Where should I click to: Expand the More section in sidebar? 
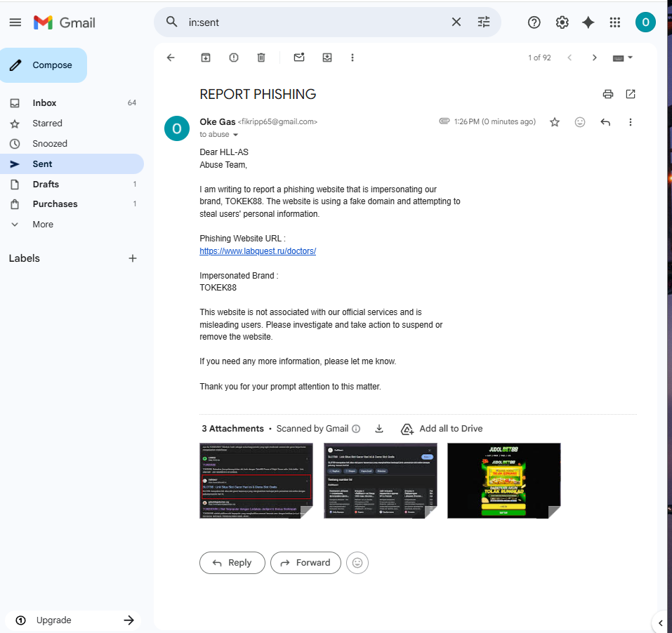pos(43,225)
